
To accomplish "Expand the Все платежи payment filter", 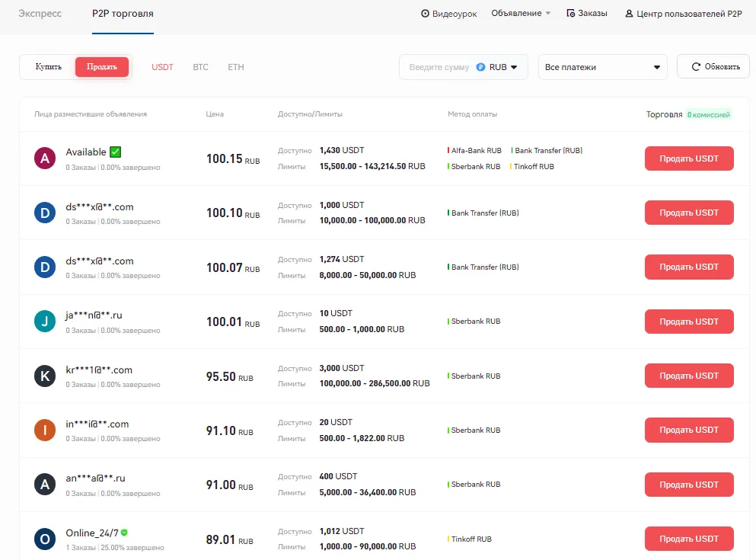I will pyautogui.click(x=602, y=67).
